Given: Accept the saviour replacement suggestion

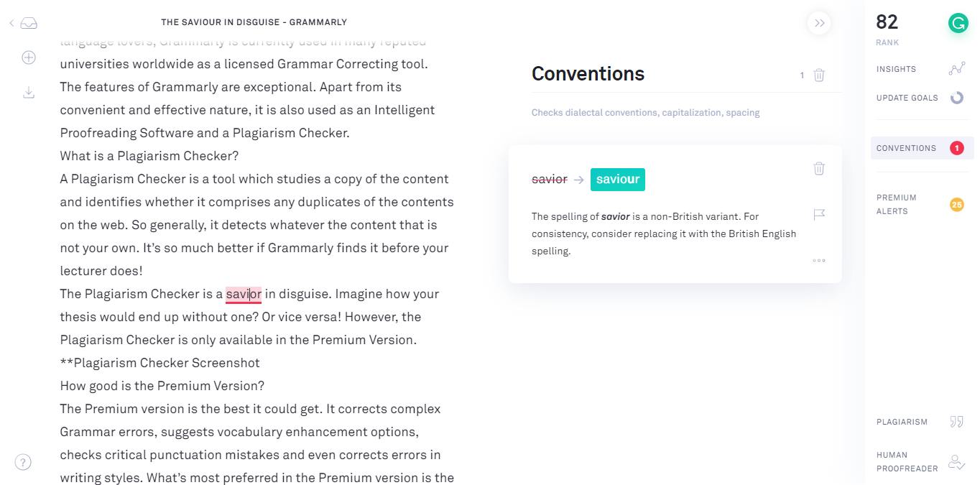Looking at the screenshot, I should pyautogui.click(x=618, y=180).
